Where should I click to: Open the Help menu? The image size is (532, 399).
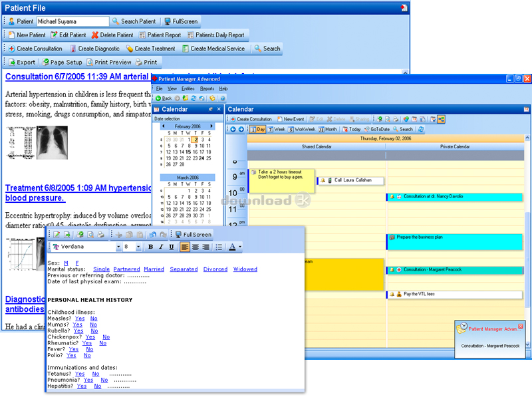click(223, 88)
